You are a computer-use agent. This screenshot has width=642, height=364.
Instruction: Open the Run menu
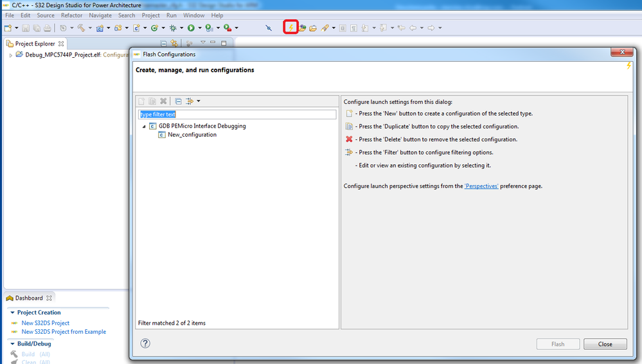click(x=171, y=15)
